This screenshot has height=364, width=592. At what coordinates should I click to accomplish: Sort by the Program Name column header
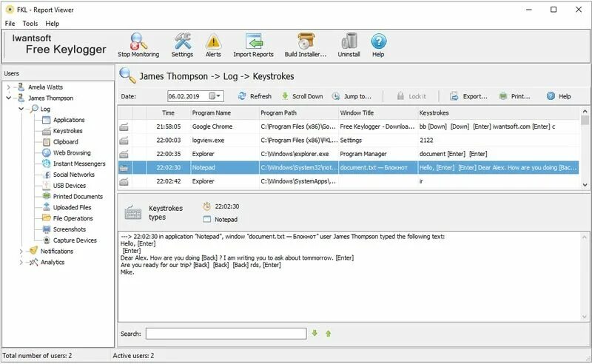(x=224, y=113)
